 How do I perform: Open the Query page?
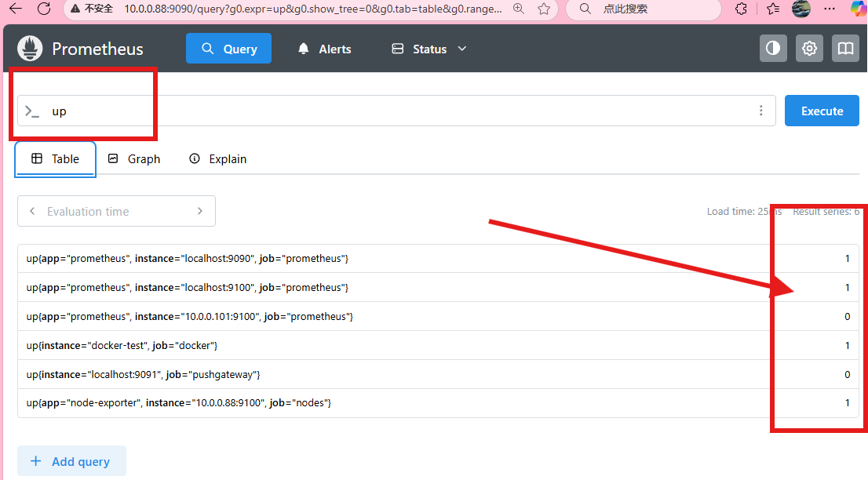coord(228,49)
